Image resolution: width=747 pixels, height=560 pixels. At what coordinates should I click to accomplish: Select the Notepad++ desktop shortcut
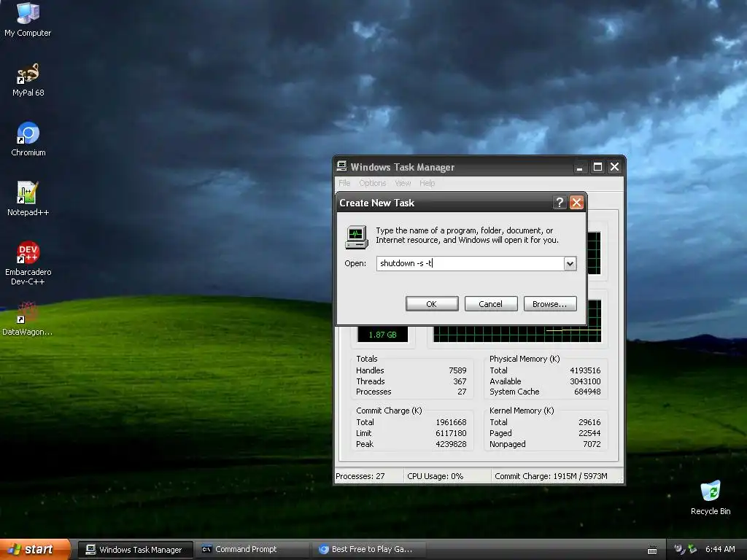(28, 198)
